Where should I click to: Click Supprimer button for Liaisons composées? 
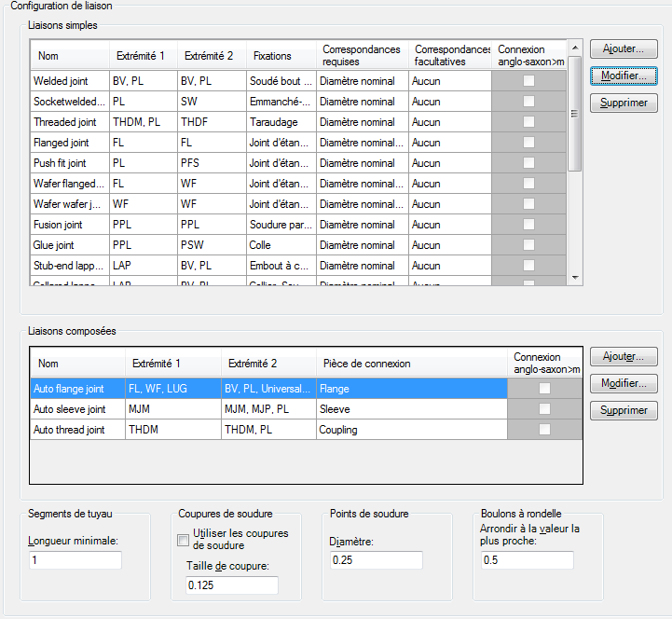[x=624, y=410]
